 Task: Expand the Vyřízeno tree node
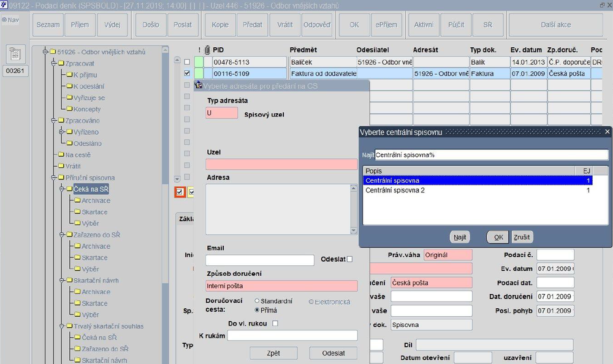pos(61,132)
